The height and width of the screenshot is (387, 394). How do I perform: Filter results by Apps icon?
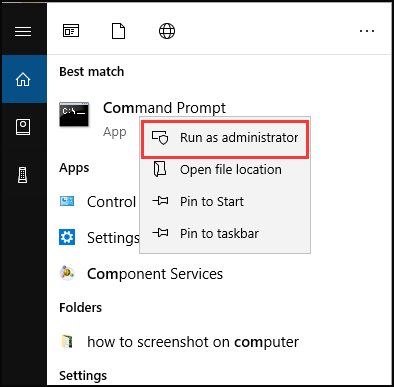pos(71,31)
